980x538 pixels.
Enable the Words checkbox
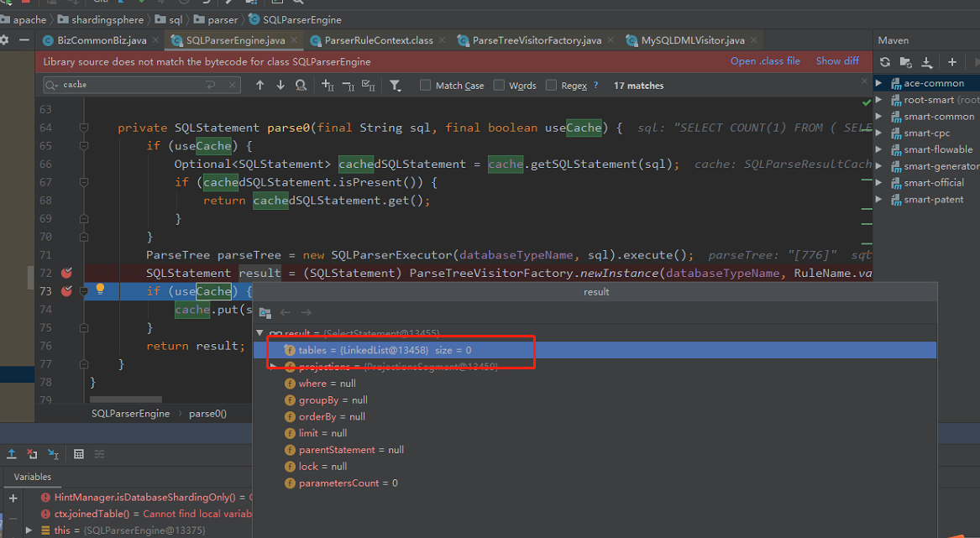(497, 85)
